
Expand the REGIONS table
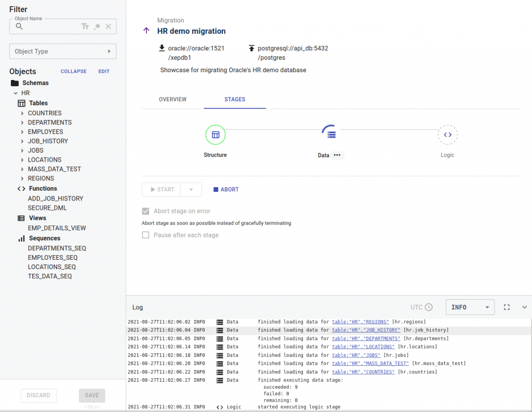[22, 179]
